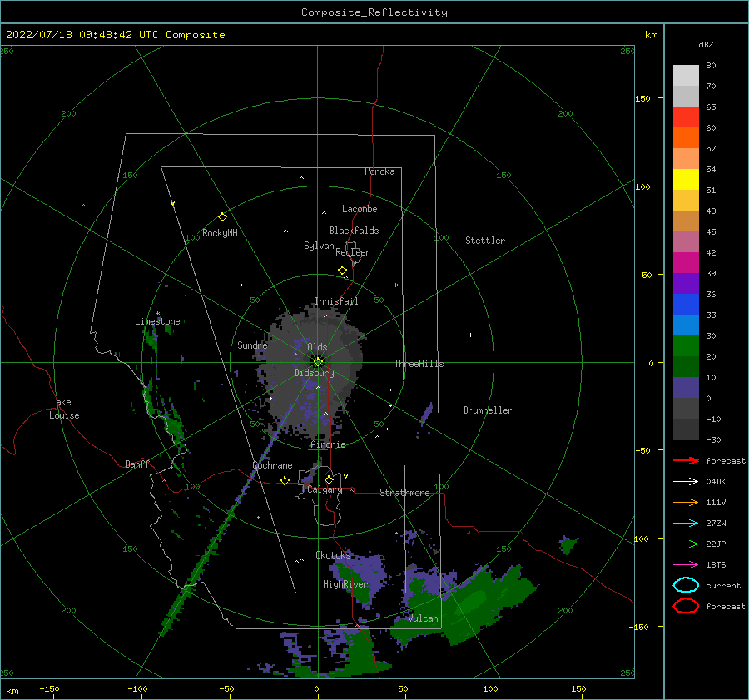Click the magenta 18TS arrow legend icon
749x700 pixels.
tap(686, 565)
